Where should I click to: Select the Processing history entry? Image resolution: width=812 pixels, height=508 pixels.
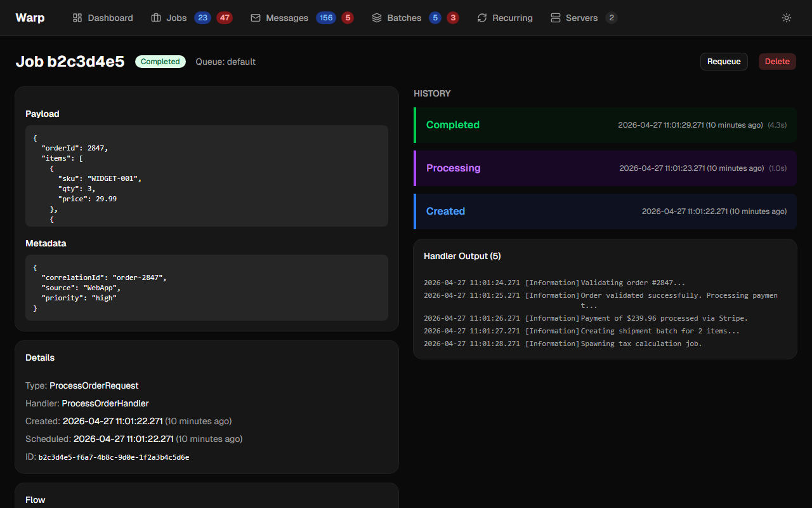[x=605, y=168]
